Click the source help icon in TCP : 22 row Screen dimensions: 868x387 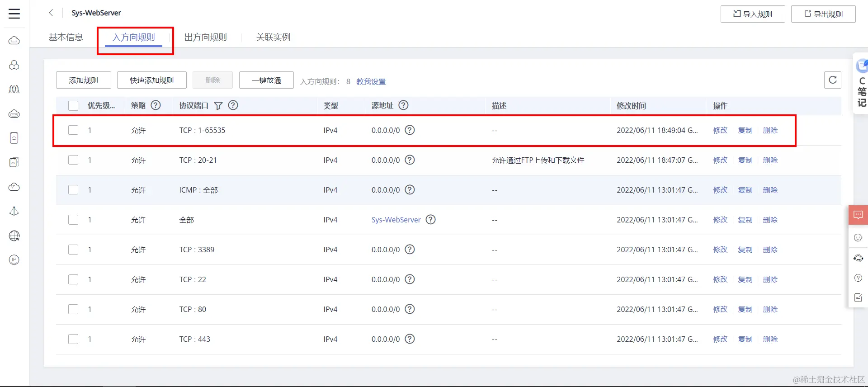click(x=410, y=279)
